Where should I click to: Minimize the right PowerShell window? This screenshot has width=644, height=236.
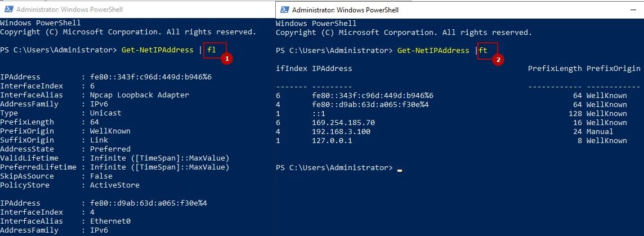click(x=634, y=10)
